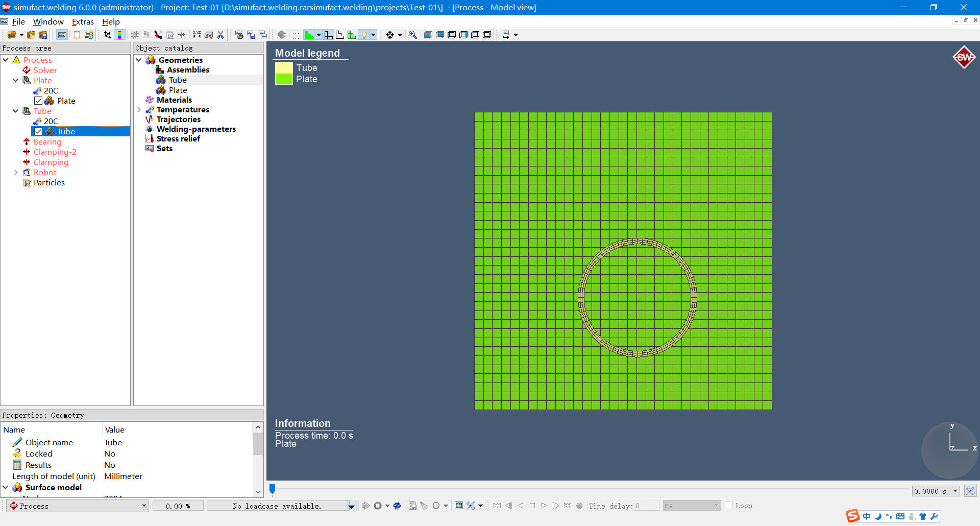Select Trajectories in the object catalog

click(178, 119)
